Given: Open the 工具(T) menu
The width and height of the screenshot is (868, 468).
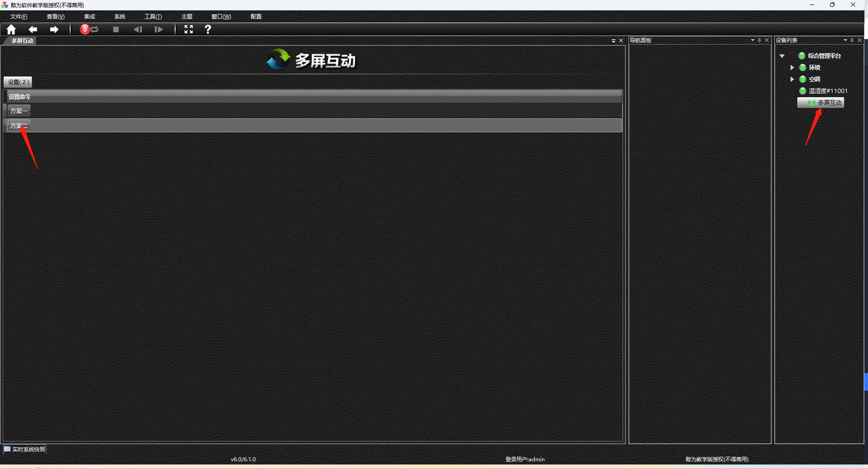Looking at the screenshot, I should click(x=153, y=17).
